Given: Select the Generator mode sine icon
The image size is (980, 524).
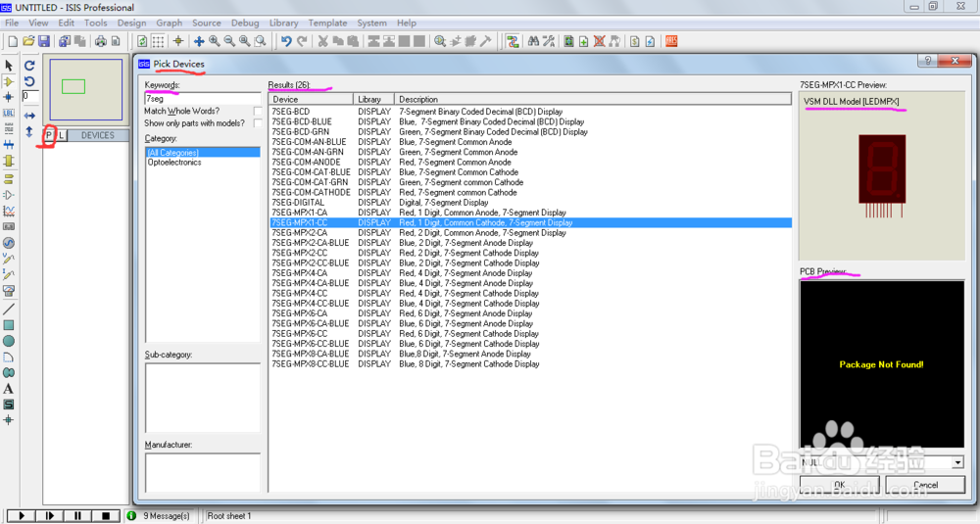Looking at the screenshot, I should click(9, 243).
